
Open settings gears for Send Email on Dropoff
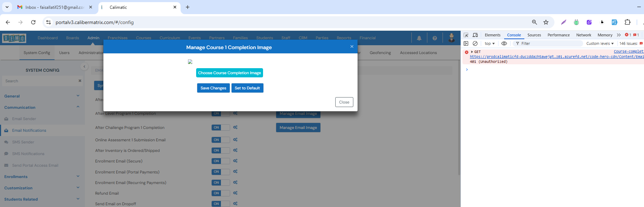(235, 203)
